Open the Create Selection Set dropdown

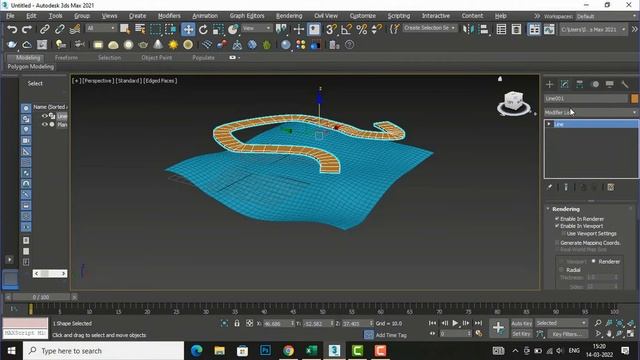pos(430,28)
